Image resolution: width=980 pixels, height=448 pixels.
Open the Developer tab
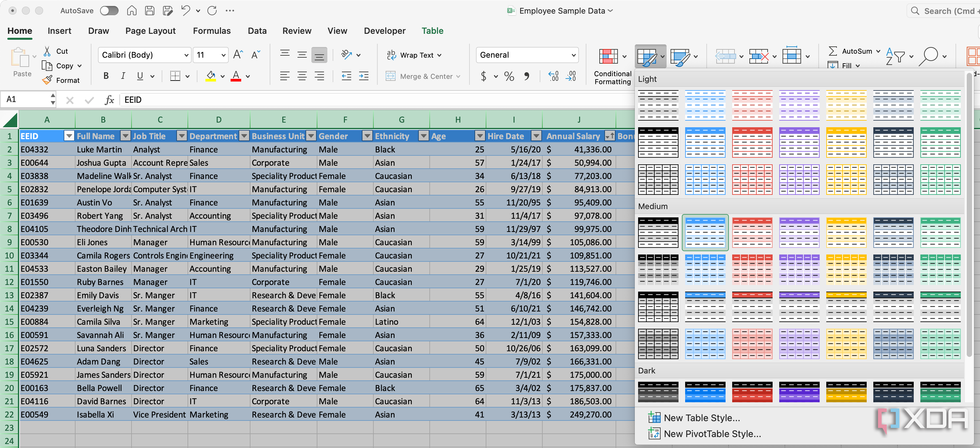[384, 31]
